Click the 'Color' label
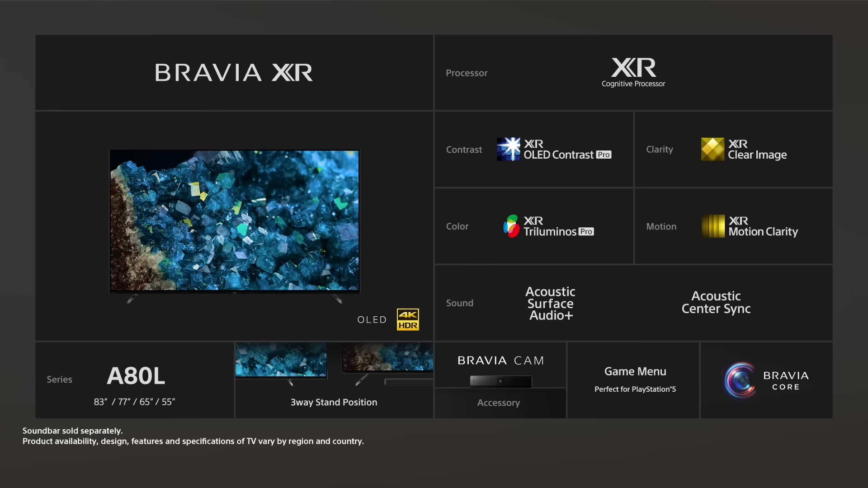Screen dimensions: 868x488 tap(457, 226)
